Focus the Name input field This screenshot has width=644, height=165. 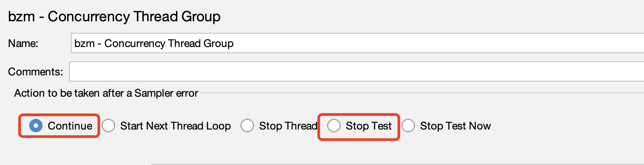coord(356,43)
